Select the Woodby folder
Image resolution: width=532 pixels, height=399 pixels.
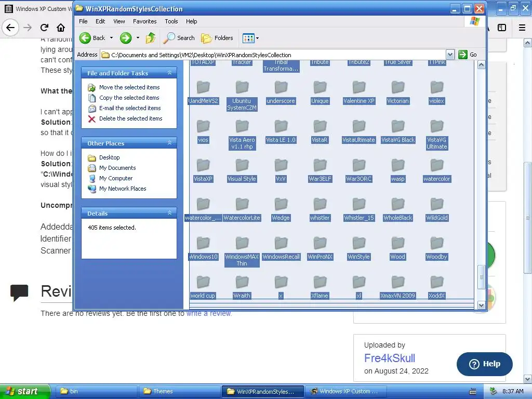click(436, 249)
